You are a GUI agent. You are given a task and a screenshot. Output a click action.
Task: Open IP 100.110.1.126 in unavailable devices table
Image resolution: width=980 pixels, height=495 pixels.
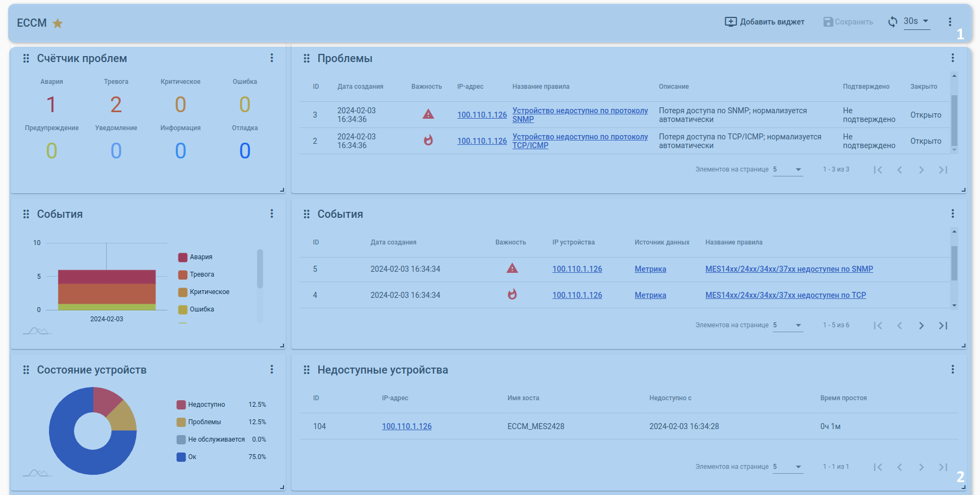point(406,426)
